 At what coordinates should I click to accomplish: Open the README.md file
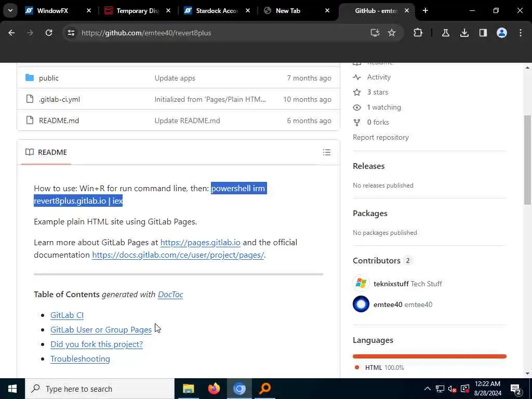pos(59,121)
